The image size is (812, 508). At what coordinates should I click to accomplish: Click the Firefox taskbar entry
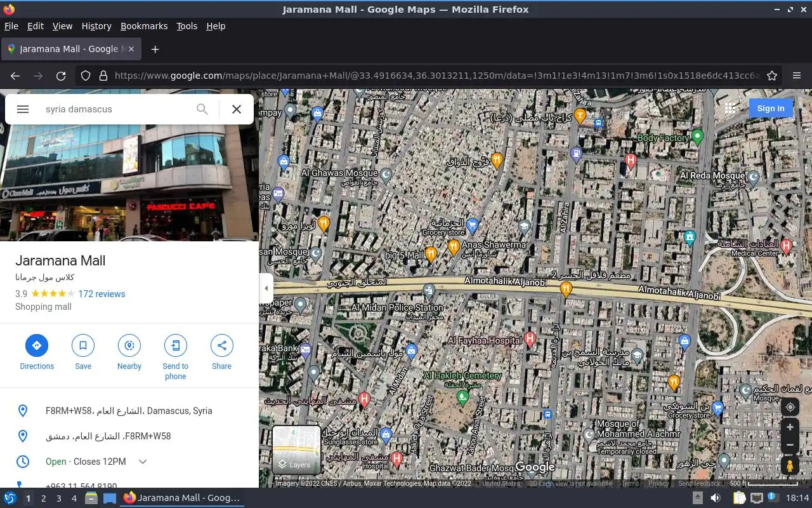point(182,498)
